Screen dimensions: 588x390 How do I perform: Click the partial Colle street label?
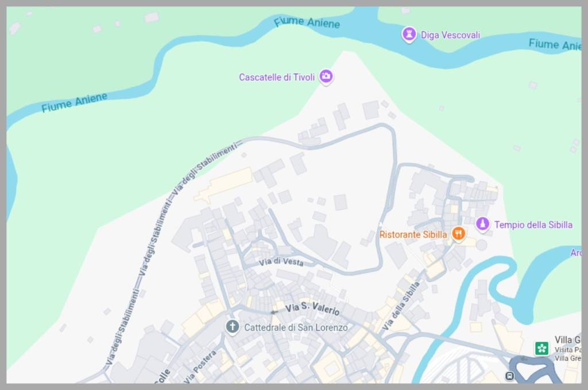[x=162, y=376]
